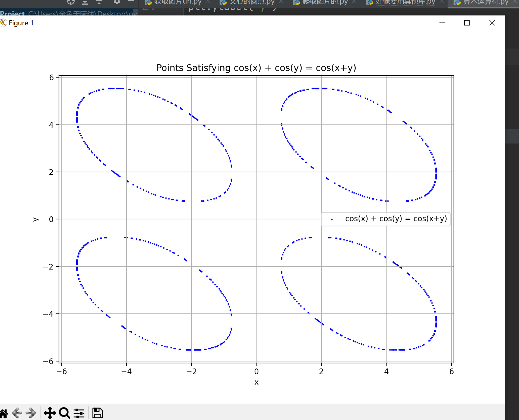Image resolution: width=519 pixels, height=420 pixels.
Task: Click the y-axis tick label 4
Action: pyautogui.click(x=51, y=125)
